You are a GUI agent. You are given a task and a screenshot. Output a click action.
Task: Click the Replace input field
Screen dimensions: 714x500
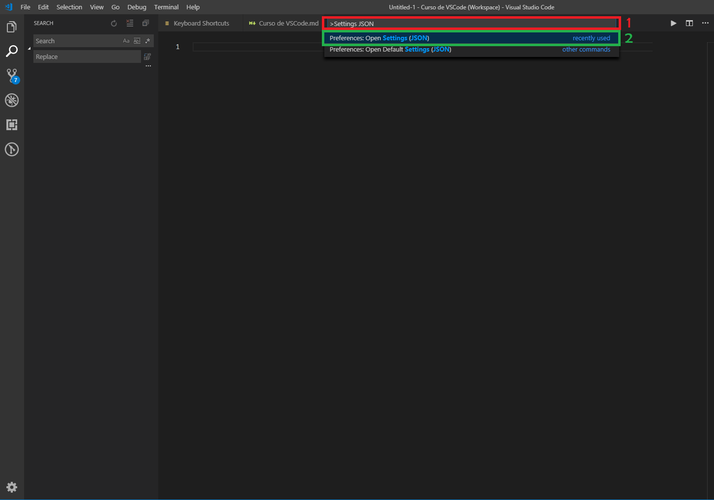click(87, 56)
